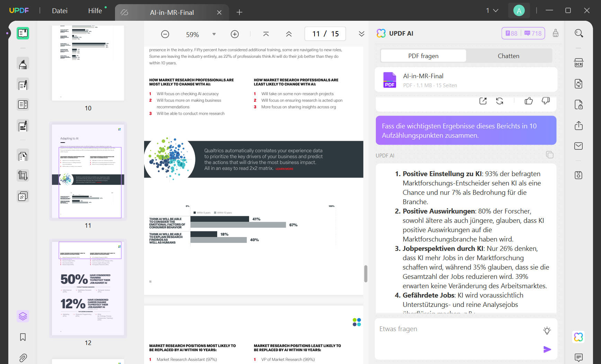Open the Crop pages tool
The width and height of the screenshot is (601, 364).
pyautogui.click(x=23, y=175)
